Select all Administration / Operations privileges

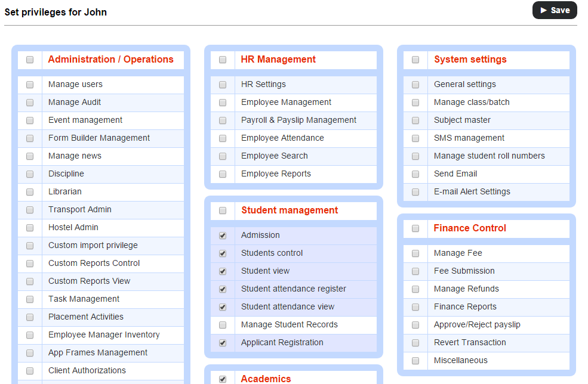click(x=30, y=60)
